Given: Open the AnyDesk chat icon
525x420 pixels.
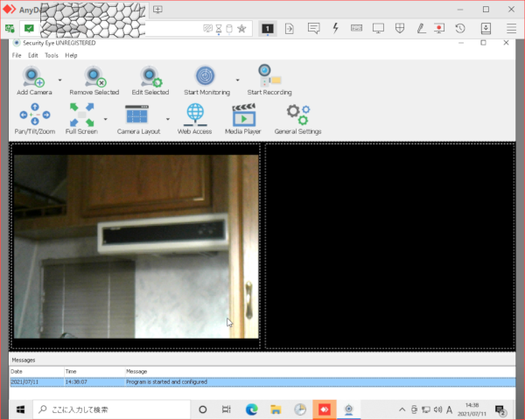Looking at the screenshot, I should coord(313,28).
